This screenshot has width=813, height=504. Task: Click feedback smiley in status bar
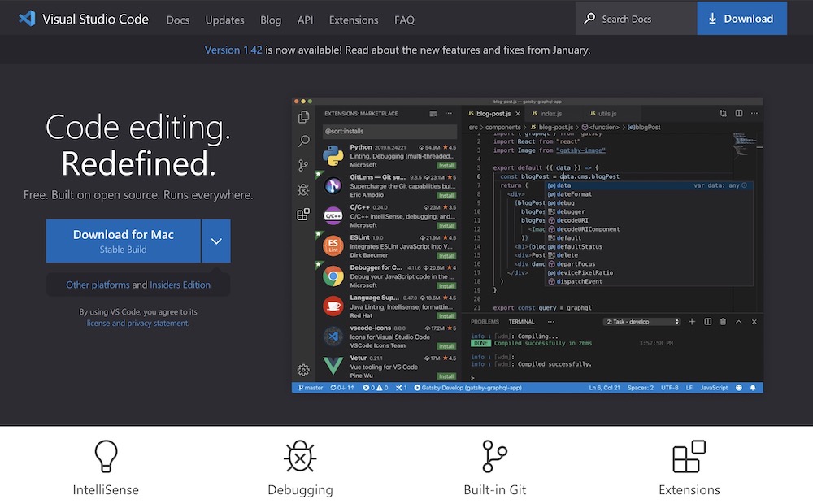click(x=739, y=387)
